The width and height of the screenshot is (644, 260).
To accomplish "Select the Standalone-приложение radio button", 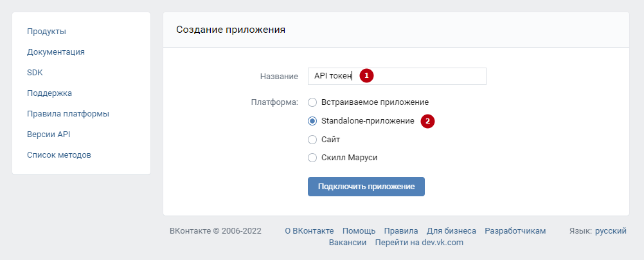I will (312, 121).
